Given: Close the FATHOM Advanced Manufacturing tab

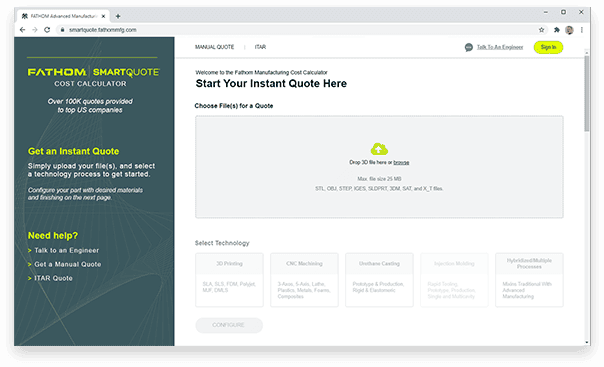Looking at the screenshot, I should pos(103,16).
